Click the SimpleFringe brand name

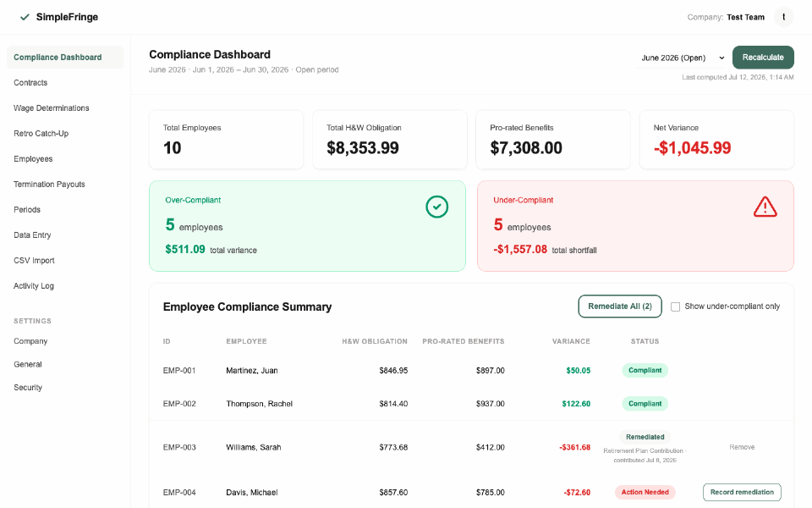pyautogui.click(x=67, y=17)
